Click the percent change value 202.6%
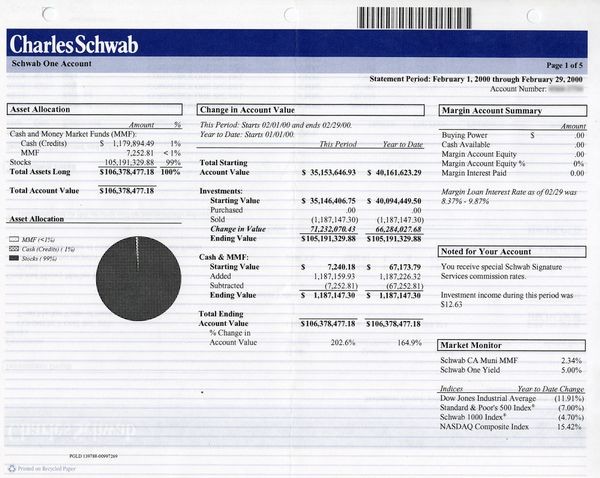The image size is (600, 478). [343, 342]
